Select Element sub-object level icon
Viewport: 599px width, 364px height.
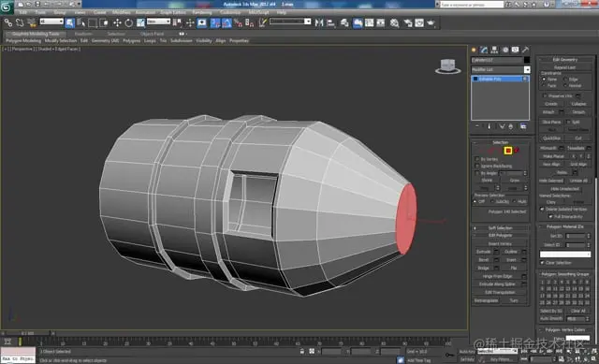pyautogui.click(x=517, y=151)
